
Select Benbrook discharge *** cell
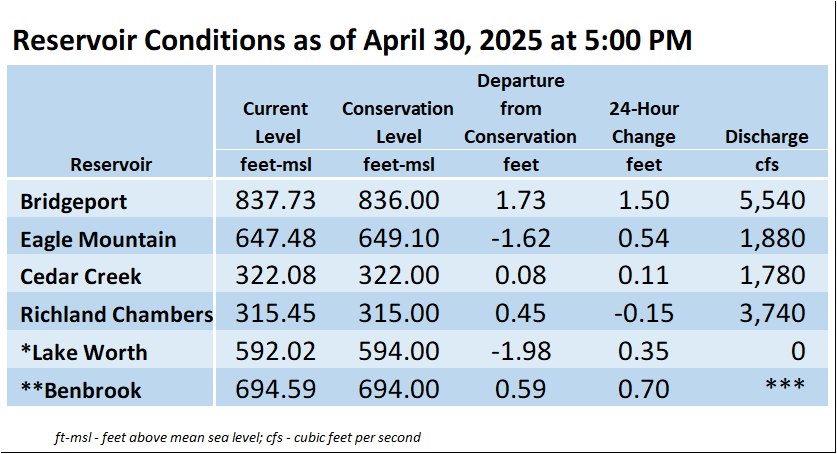(x=785, y=385)
